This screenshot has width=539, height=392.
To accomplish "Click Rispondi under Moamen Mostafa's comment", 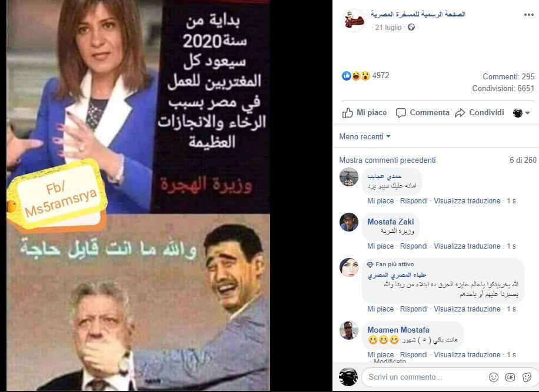I will (x=414, y=354).
